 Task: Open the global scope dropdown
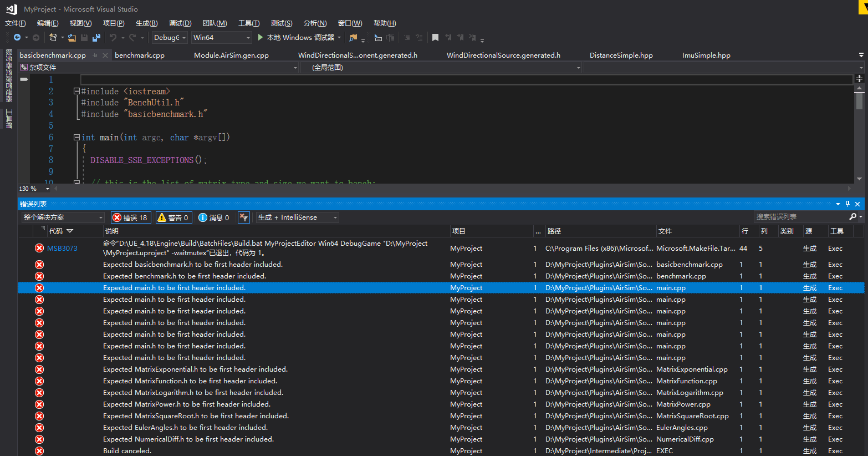coord(441,68)
